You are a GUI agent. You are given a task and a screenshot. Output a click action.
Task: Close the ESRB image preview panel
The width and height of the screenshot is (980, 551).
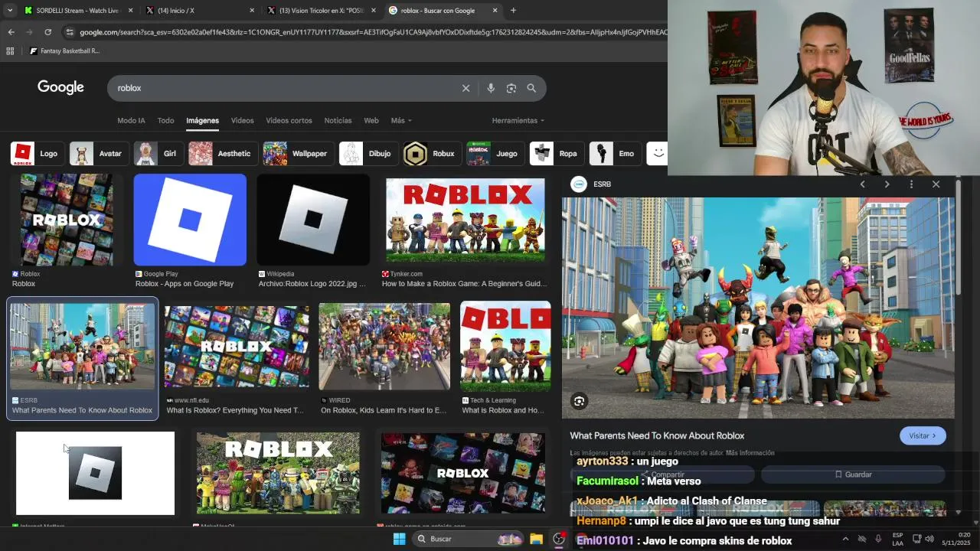936,184
